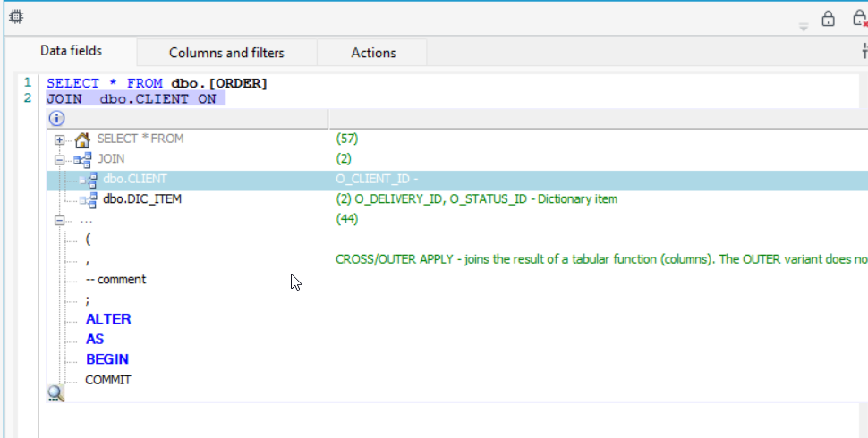Viewport: 868px width, 438px height.
Task: Click the O_CLIENT_ID description in the highlighted row
Action: tap(377, 179)
